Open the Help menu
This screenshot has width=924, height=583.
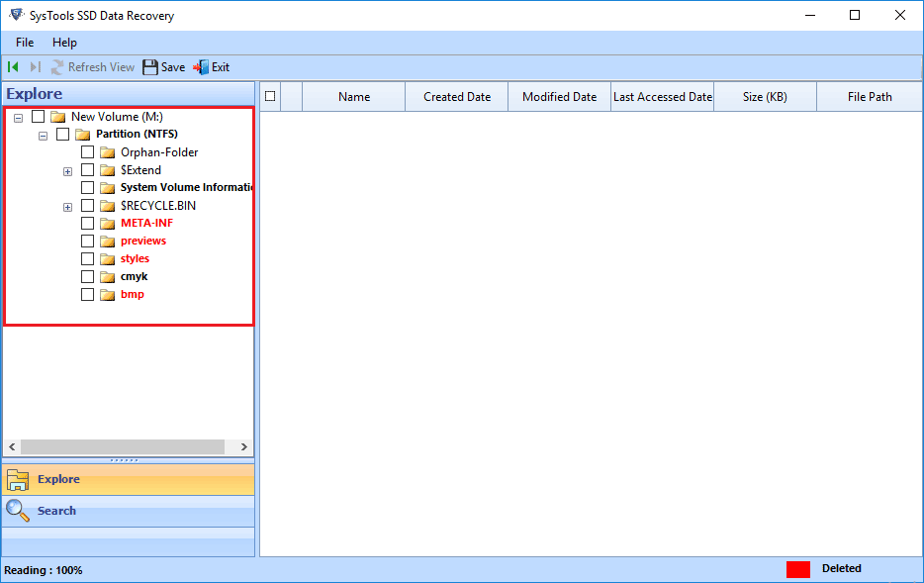[64, 43]
